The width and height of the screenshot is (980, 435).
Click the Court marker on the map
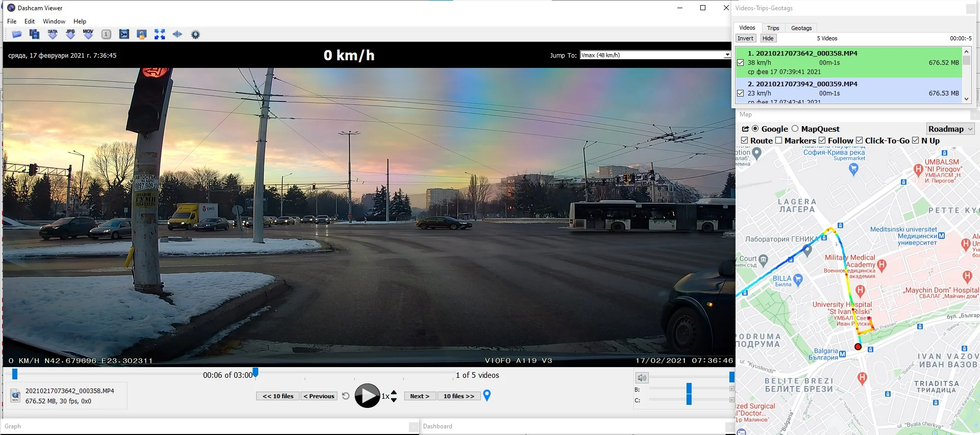coord(763,260)
